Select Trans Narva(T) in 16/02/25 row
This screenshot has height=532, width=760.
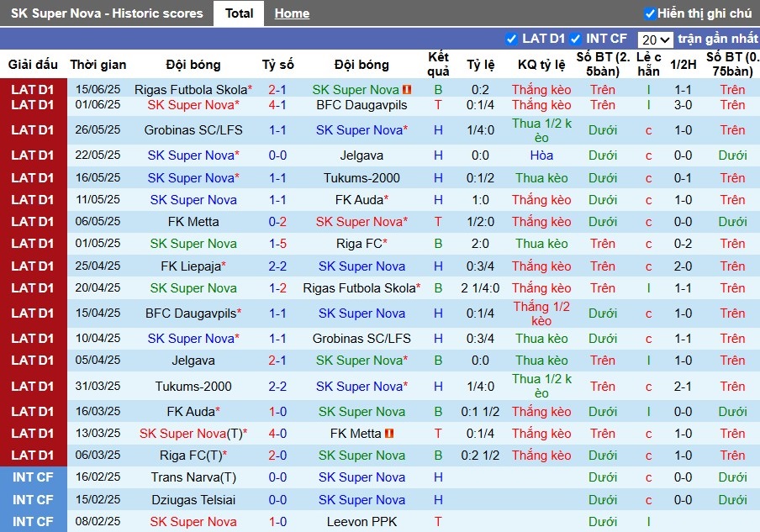[193, 477]
